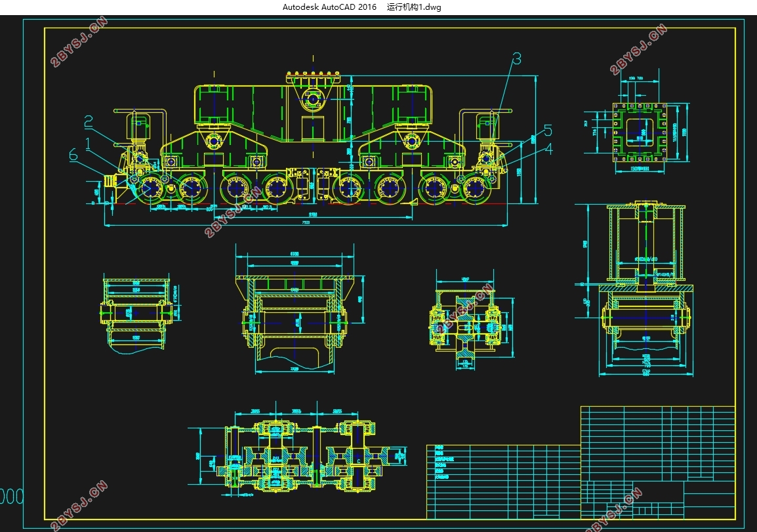This screenshot has height=532, width=757.
Task: Click the title block table
Action: (658, 462)
